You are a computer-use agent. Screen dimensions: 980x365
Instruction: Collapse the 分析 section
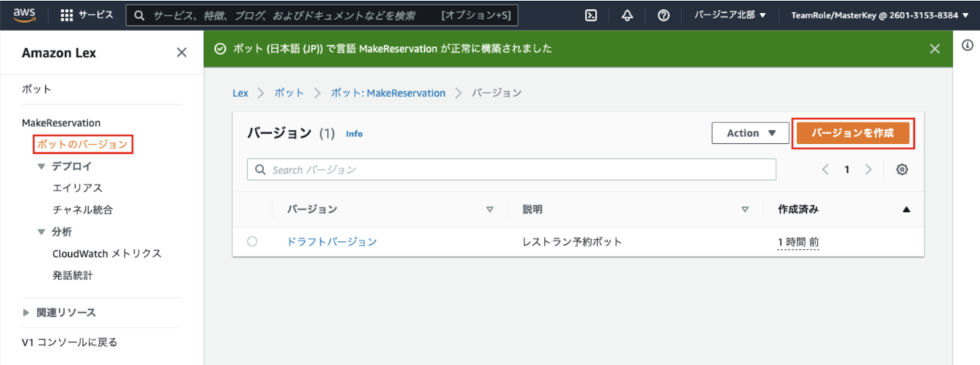pyautogui.click(x=41, y=232)
